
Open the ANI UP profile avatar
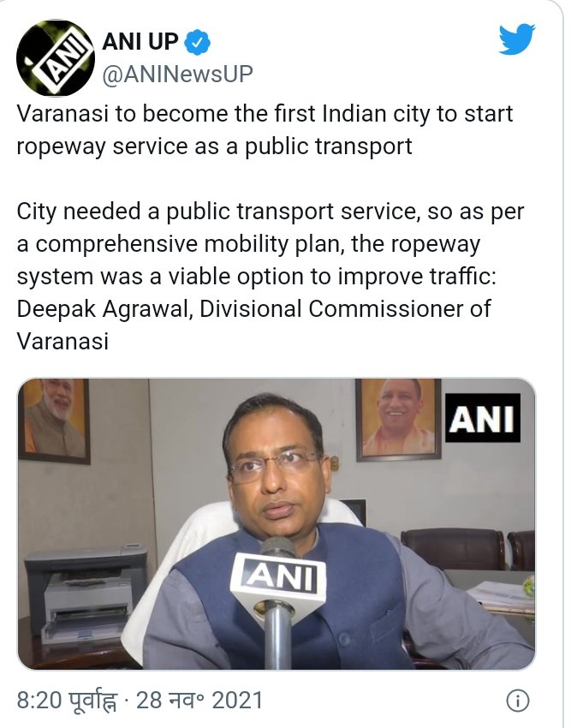pos(56,58)
